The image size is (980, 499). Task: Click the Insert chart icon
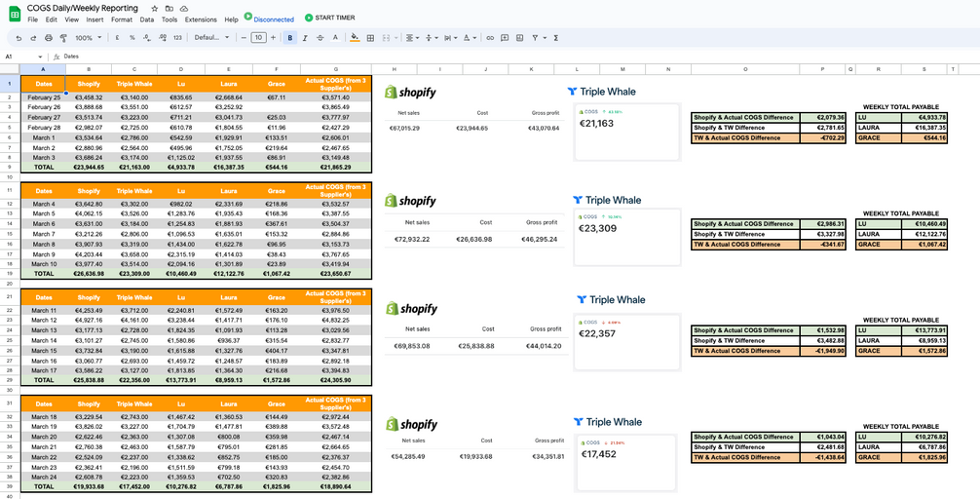pyautogui.click(x=520, y=38)
